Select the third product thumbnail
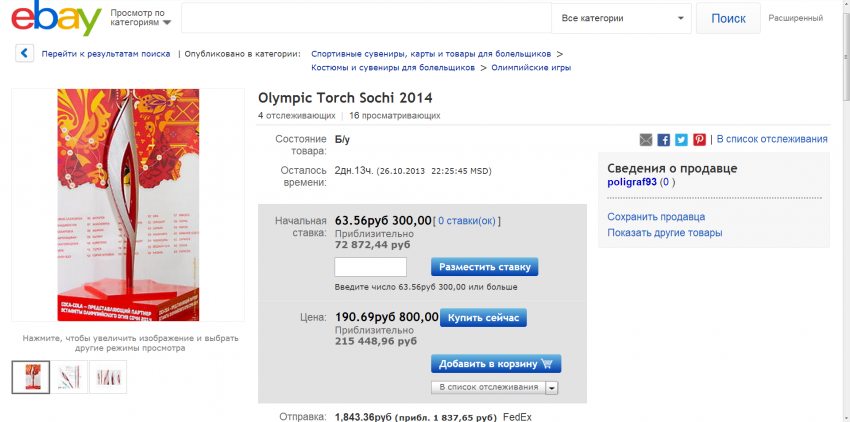 [x=108, y=376]
